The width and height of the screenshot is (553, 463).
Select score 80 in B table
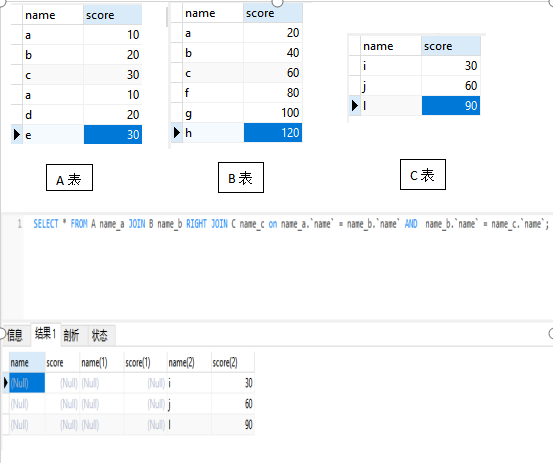tap(273, 93)
